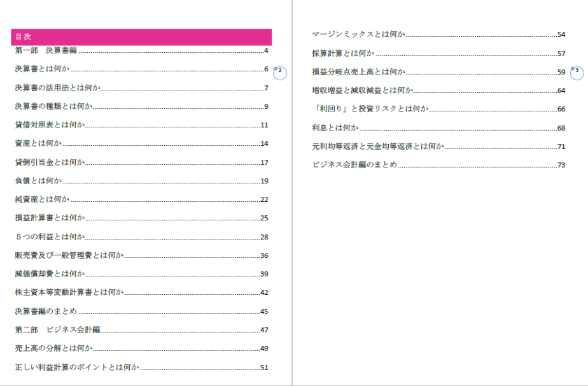Click the page 3 comment badge
Screen dimensions: 588x386
[577, 73]
